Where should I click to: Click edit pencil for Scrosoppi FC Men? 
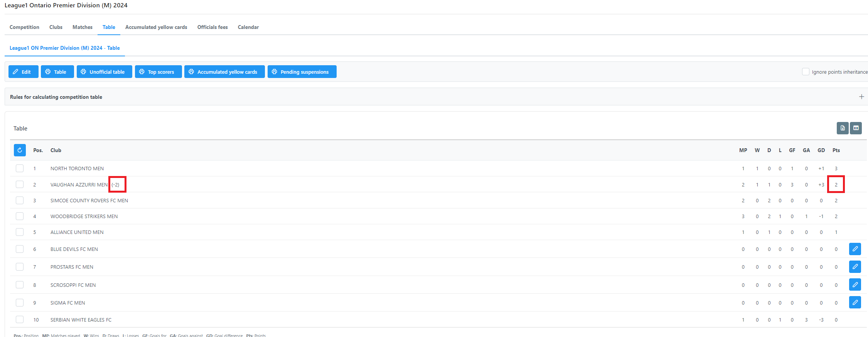[x=855, y=285]
